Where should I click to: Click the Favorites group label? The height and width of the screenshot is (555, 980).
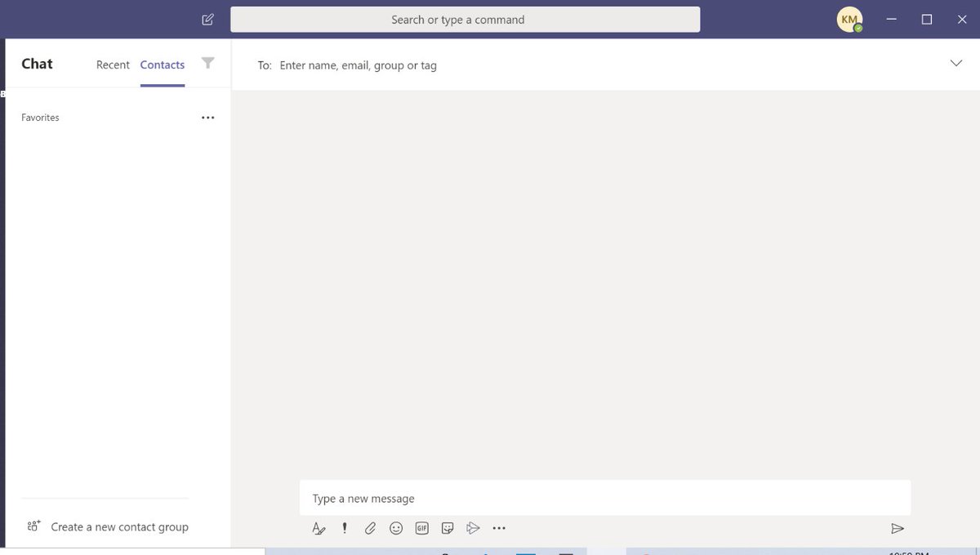(x=40, y=118)
